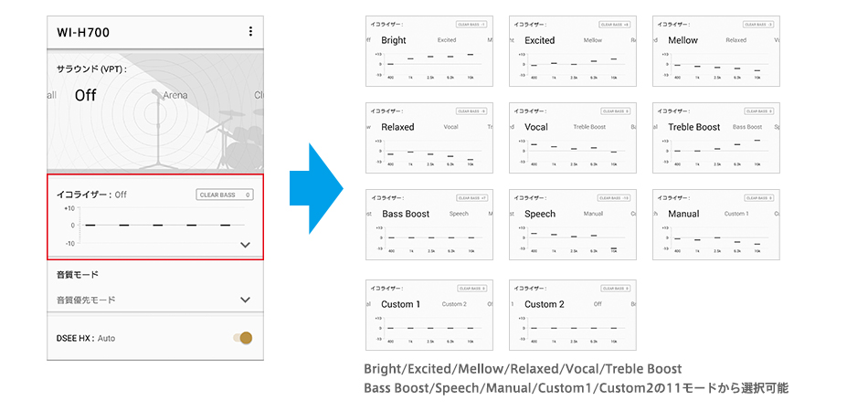Click the CLEAR BASS button in main panel

coord(225,195)
